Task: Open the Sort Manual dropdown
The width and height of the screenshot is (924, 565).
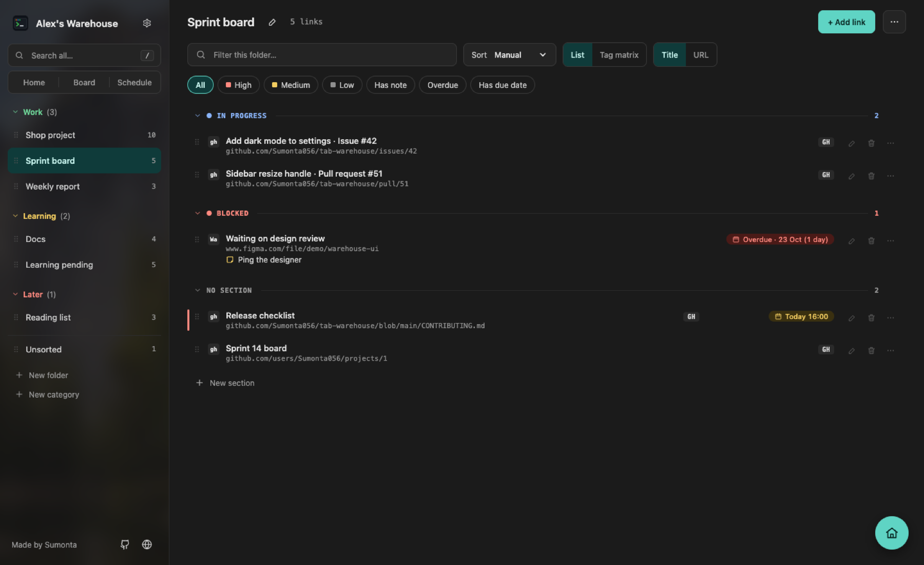Action: click(x=509, y=55)
